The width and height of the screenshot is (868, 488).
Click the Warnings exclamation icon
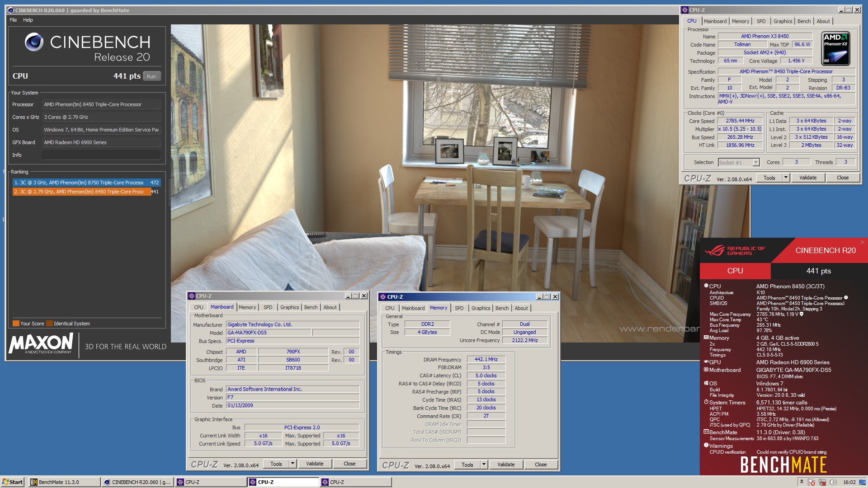pos(706,445)
